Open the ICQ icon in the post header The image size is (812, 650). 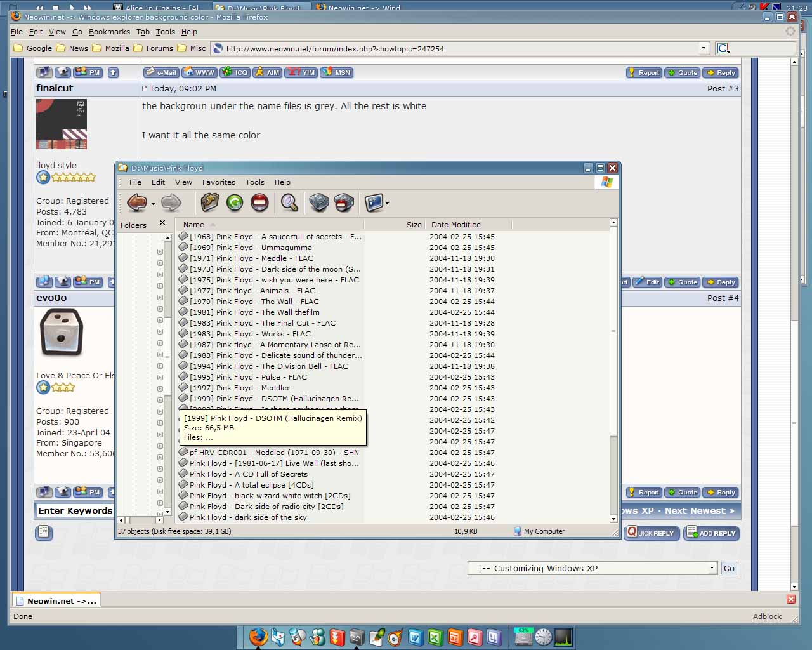point(235,72)
